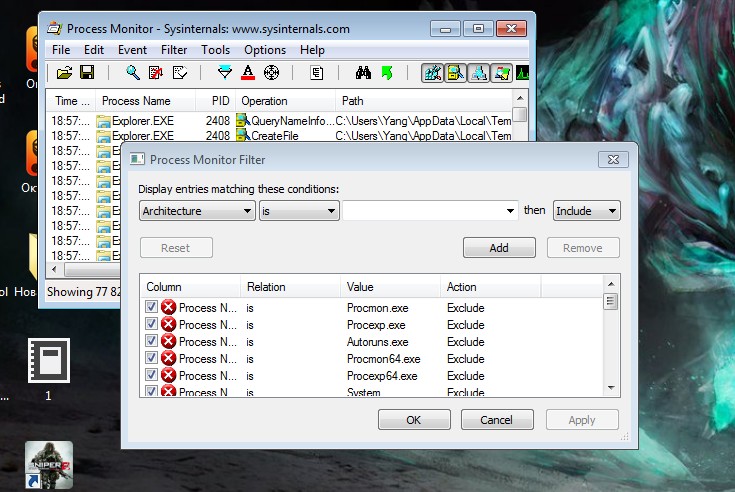Uncheck the Procmon.exe filter checkbox

(151, 307)
